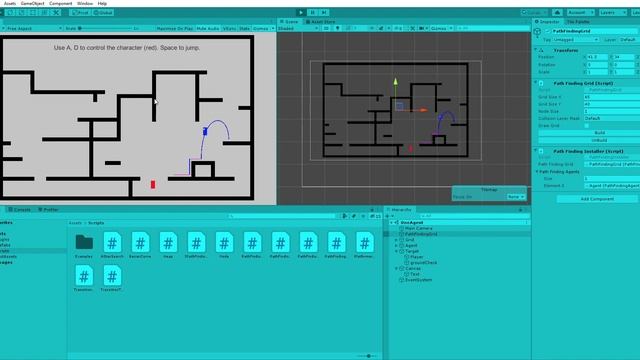Select Main Camera in the Hierarchy
This screenshot has height=360, width=640.
coord(418,228)
